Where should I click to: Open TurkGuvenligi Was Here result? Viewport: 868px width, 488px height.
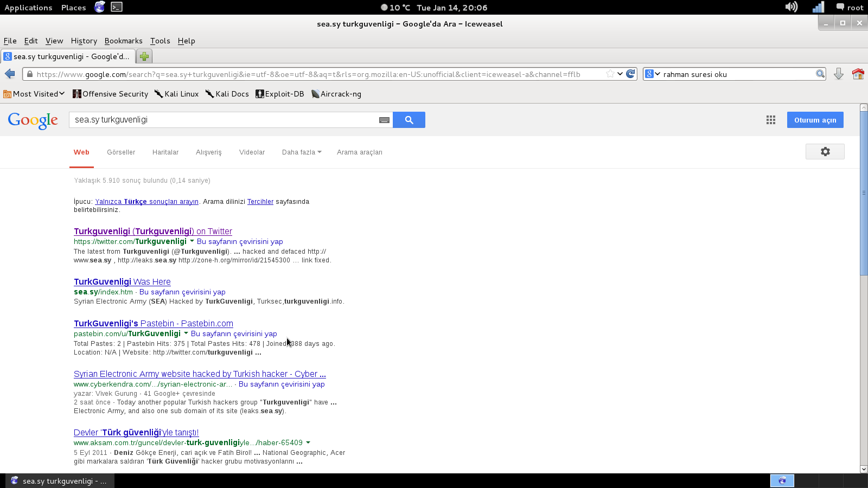pos(122,282)
